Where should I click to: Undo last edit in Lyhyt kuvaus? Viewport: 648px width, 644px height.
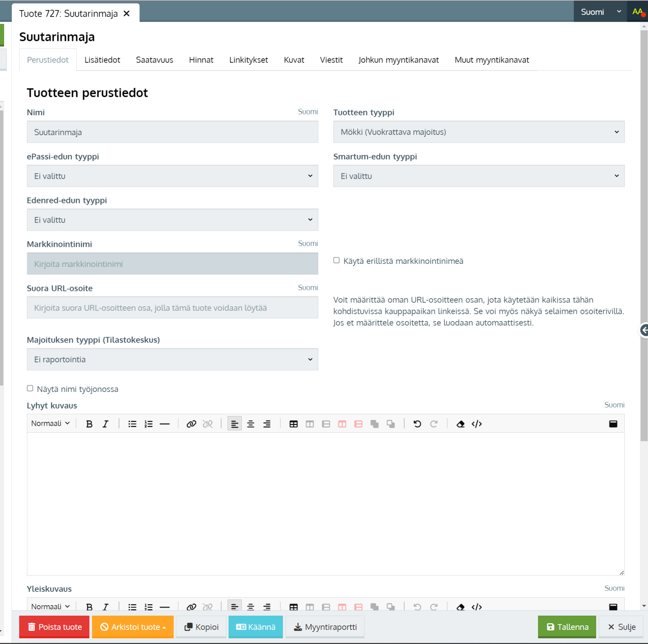[417, 424]
